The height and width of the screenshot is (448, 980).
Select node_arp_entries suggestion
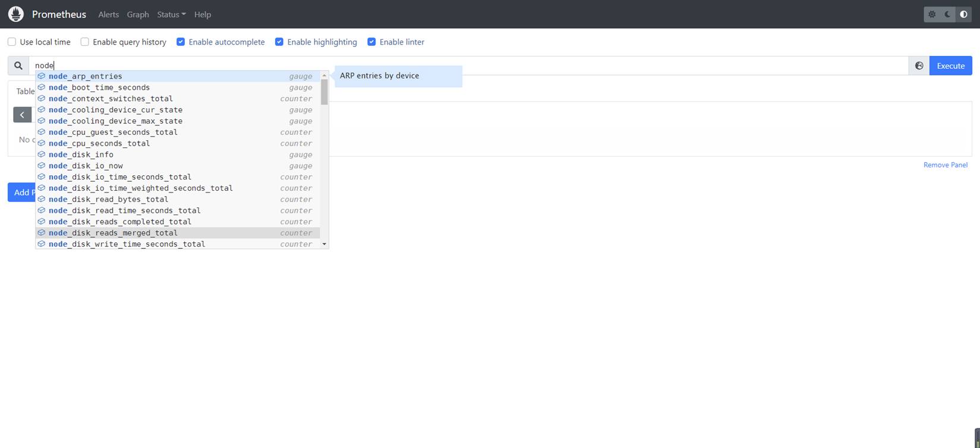178,76
